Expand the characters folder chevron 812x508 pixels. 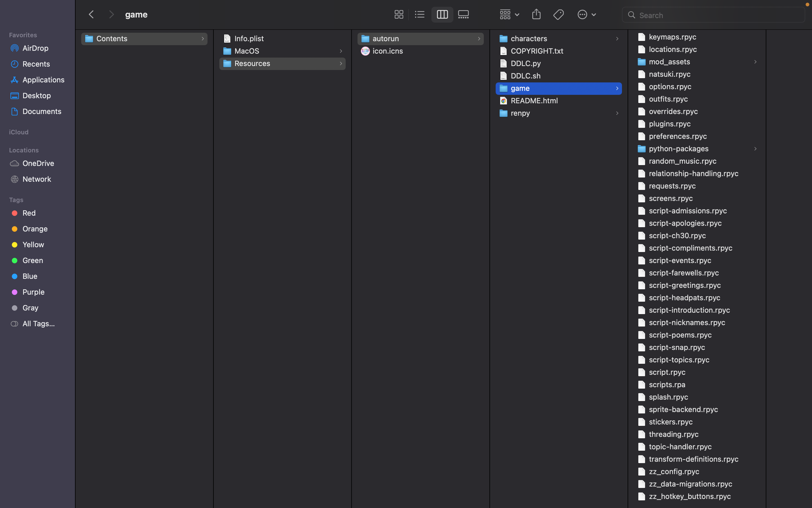(617, 39)
